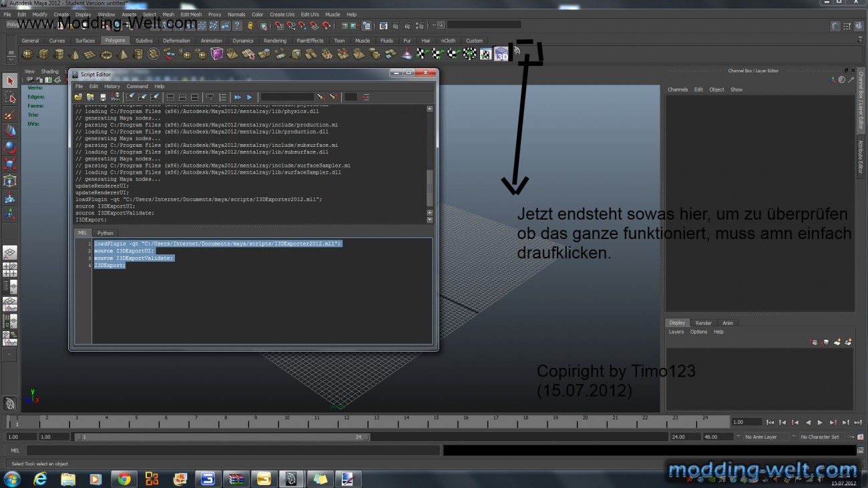
Task: Click the MEL command line input field
Action: (233, 451)
